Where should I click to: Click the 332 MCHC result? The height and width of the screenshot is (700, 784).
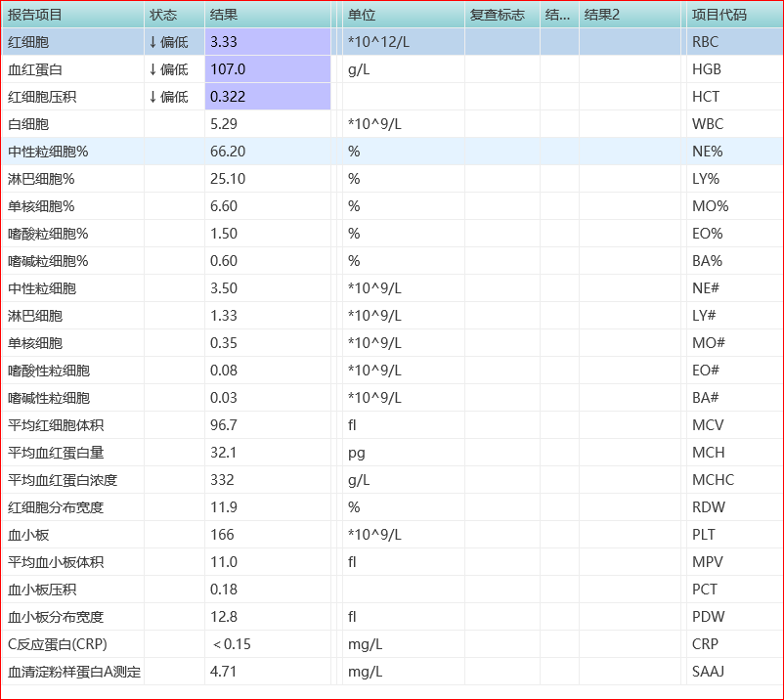click(x=222, y=480)
